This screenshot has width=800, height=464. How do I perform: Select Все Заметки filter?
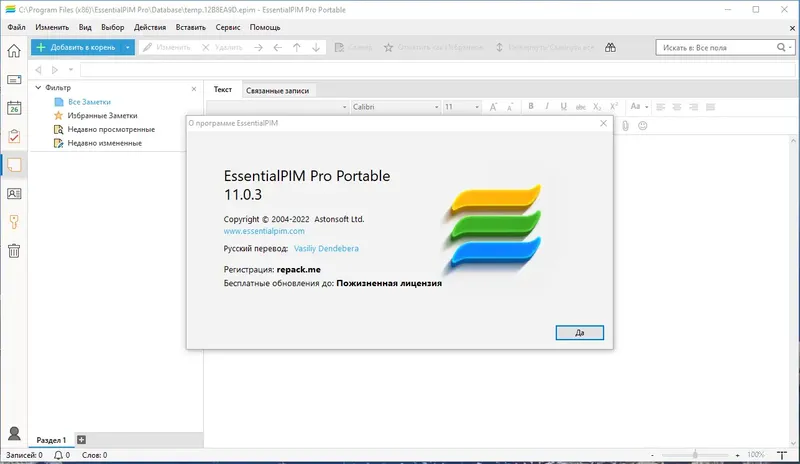coord(89,102)
